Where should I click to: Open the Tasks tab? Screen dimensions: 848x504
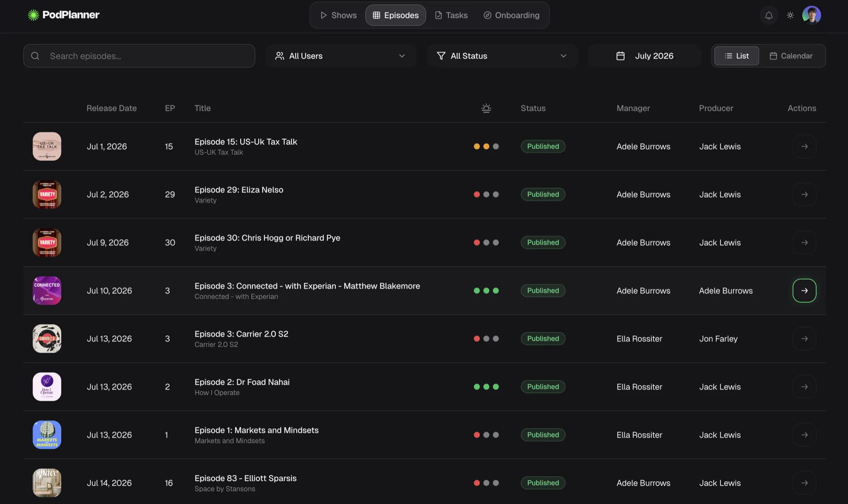pos(451,15)
